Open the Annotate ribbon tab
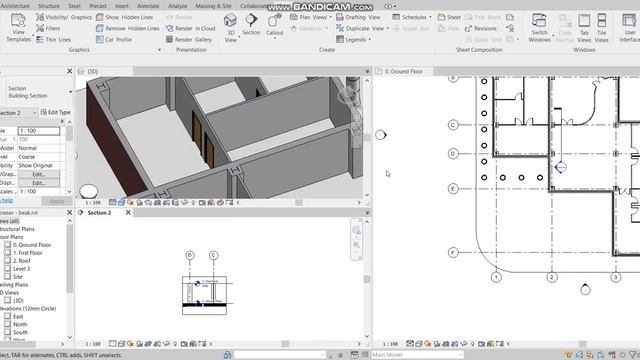The width and height of the screenshot is (640, 360). [x=148, y=6]
